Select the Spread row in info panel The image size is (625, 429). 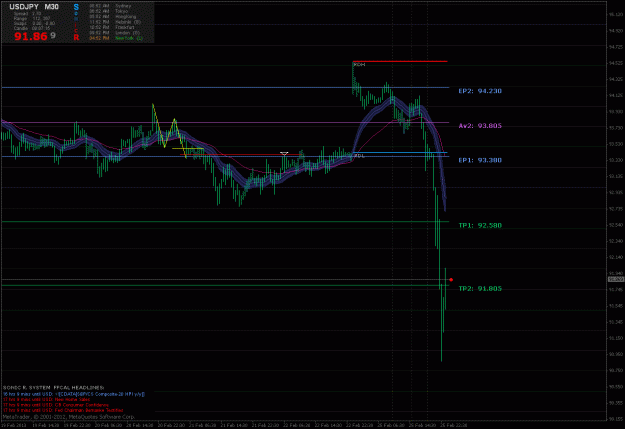tap(28, 13)
